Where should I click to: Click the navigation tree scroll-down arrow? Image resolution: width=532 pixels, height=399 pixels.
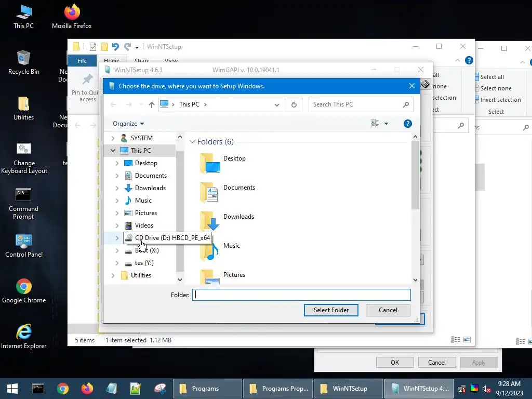coord(180,280)
